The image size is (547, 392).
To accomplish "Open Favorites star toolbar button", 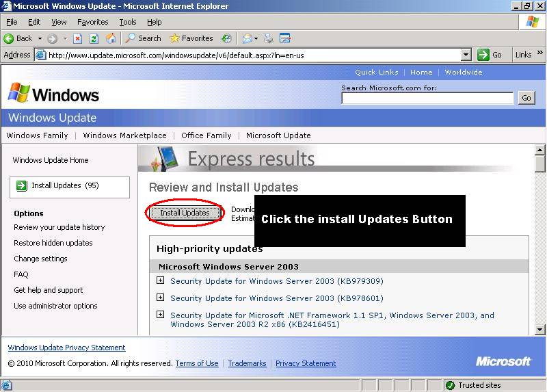I will pos(191,38).
